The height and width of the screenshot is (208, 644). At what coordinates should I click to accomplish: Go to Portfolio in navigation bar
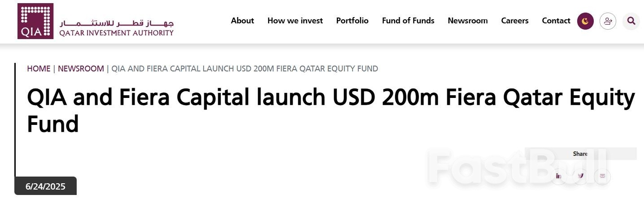(352, 21)
